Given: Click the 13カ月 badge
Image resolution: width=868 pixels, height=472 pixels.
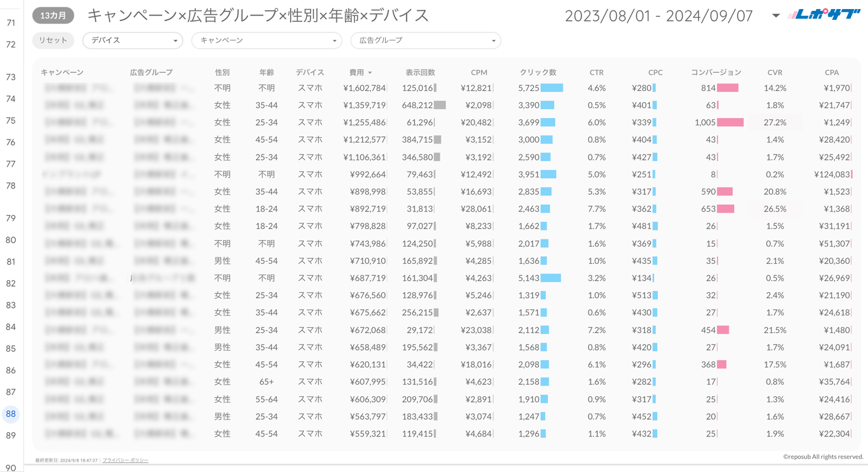Looking at the screenshot, I should click(53, 16).
